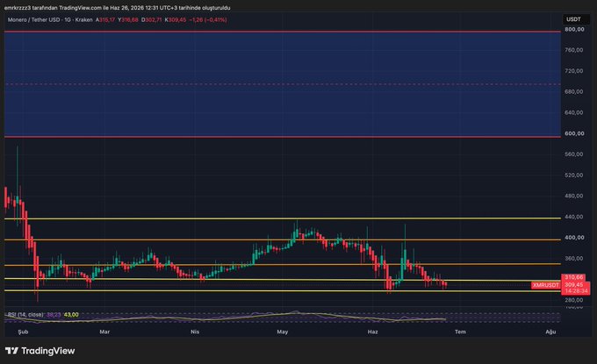The height and width of the screenshot is (364, 597).
Task: Click the low value D302,71
Action: (x=152, y=20)
